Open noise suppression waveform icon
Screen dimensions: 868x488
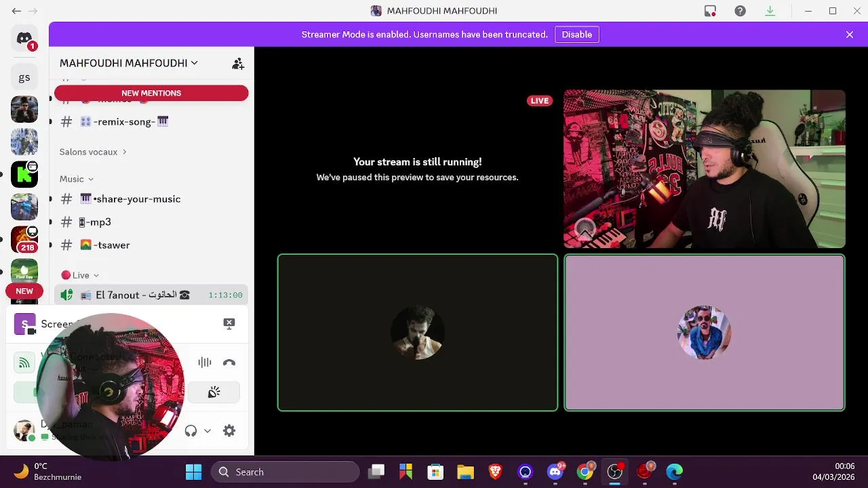coord(205,363)
